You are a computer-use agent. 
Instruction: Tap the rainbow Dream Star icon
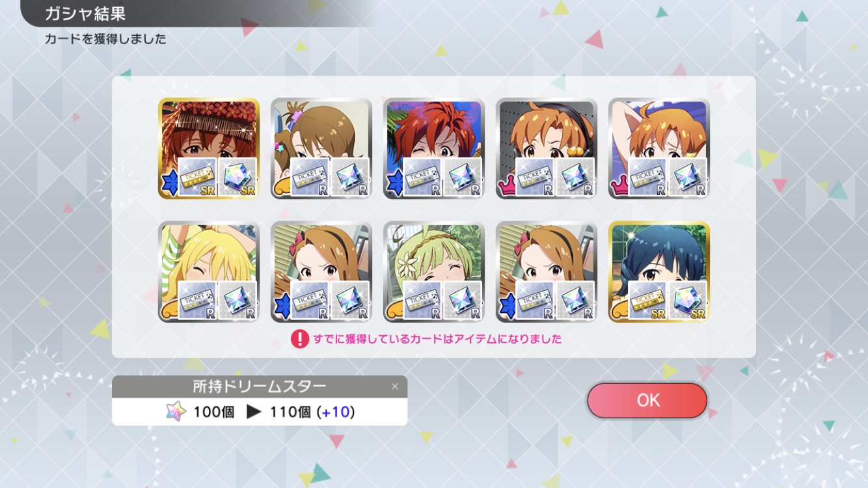176,412
